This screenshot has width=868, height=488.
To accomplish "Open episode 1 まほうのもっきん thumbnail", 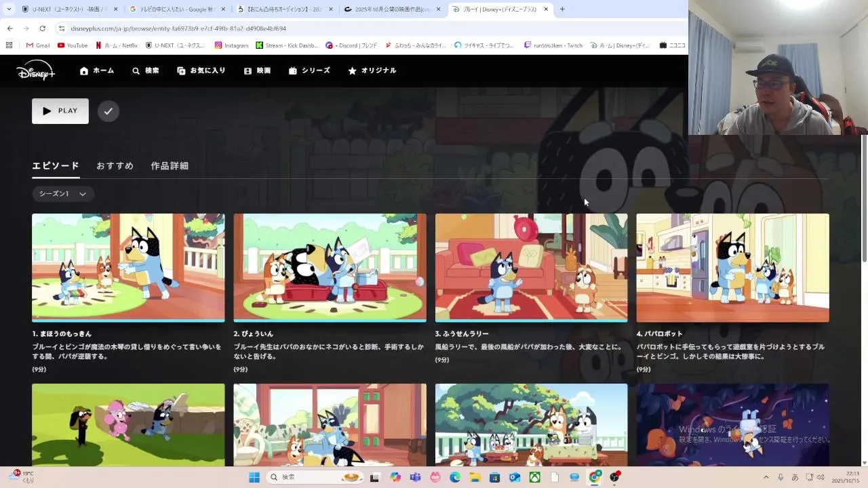I will click(128, 268).
